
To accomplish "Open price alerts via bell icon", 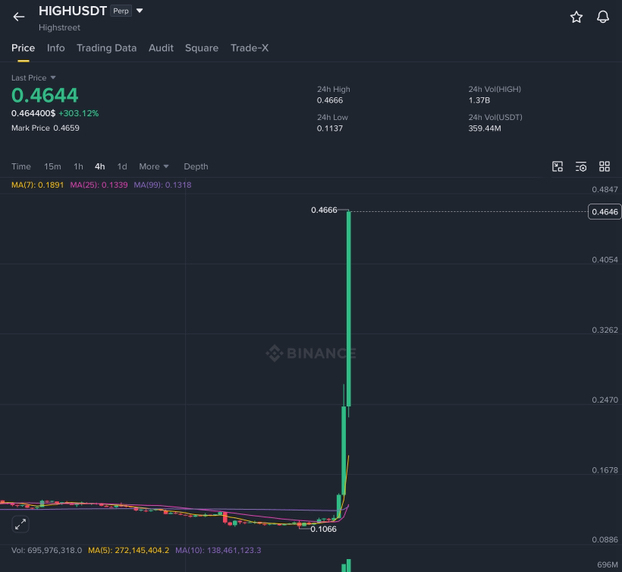I will click(x=603, y=17).
